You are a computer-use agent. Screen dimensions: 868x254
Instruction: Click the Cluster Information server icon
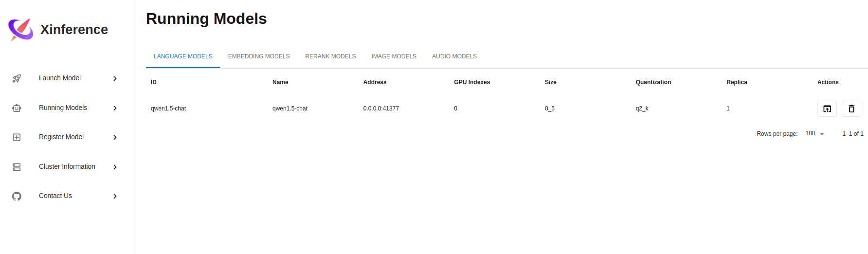pos(17,167)
